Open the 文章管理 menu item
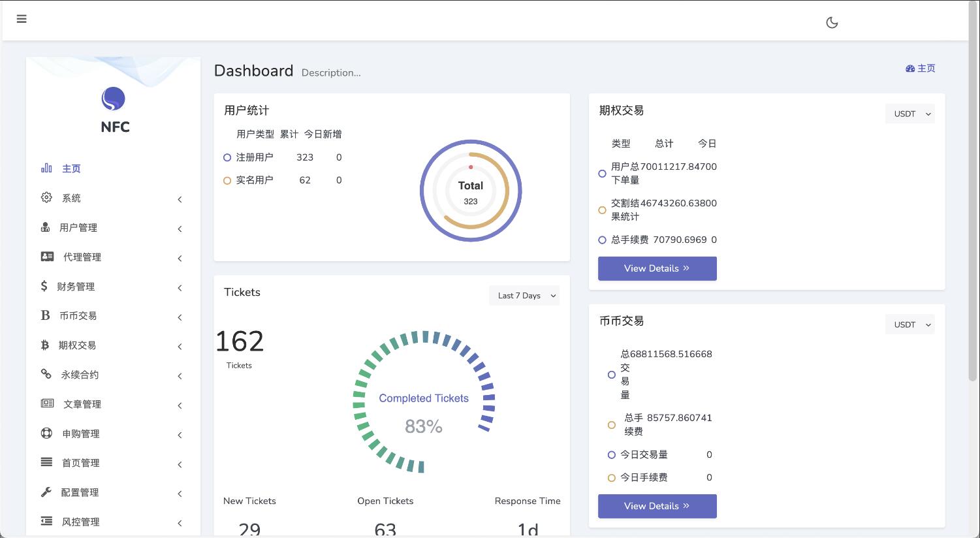This screenshot has height=538, width=980. click(82, 404)
